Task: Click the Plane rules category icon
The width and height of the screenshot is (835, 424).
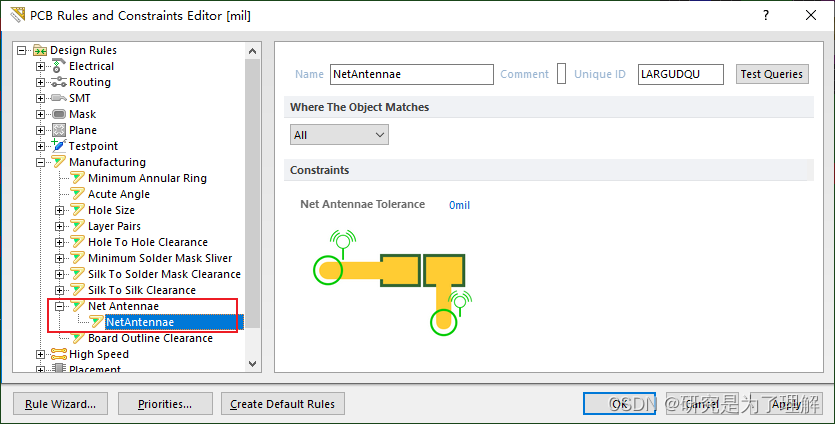Action: coord(59,130)
